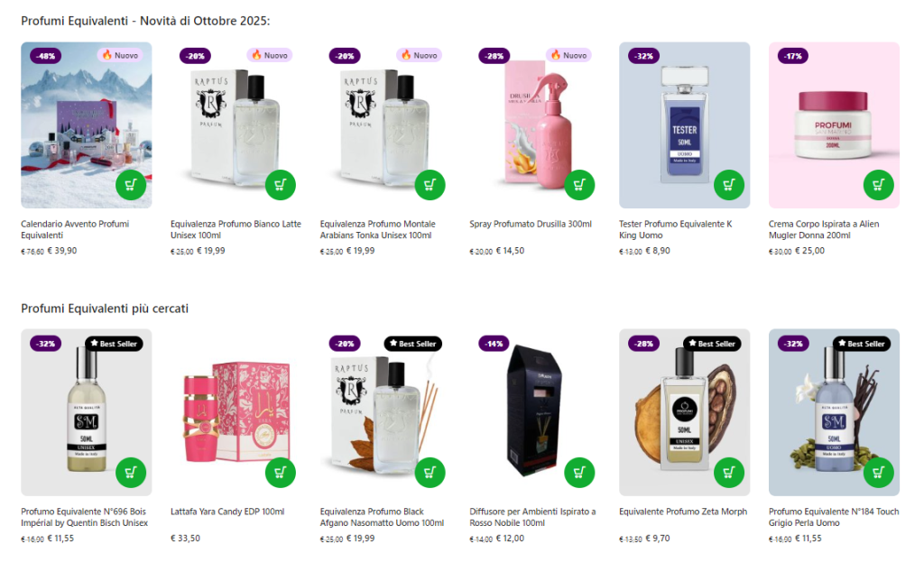Add Zeta Morph equivalent perfume to cart
924x572 pixels.
point(729,473)
